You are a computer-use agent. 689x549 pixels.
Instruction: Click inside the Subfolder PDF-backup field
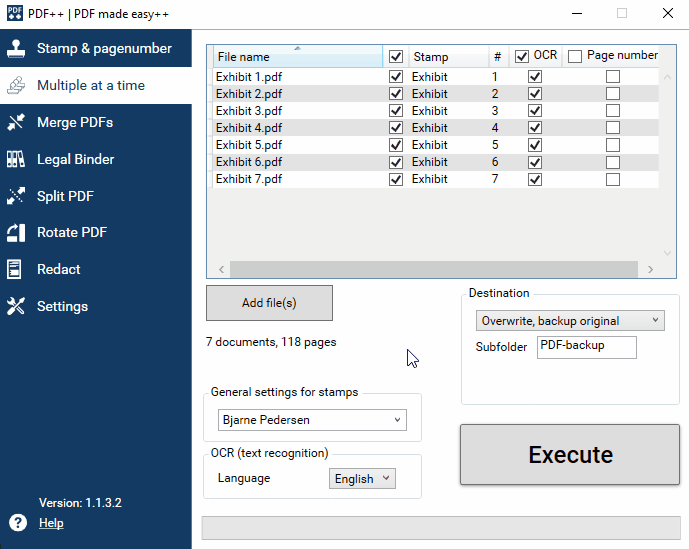pyautogui.click(x=587, y=347)
